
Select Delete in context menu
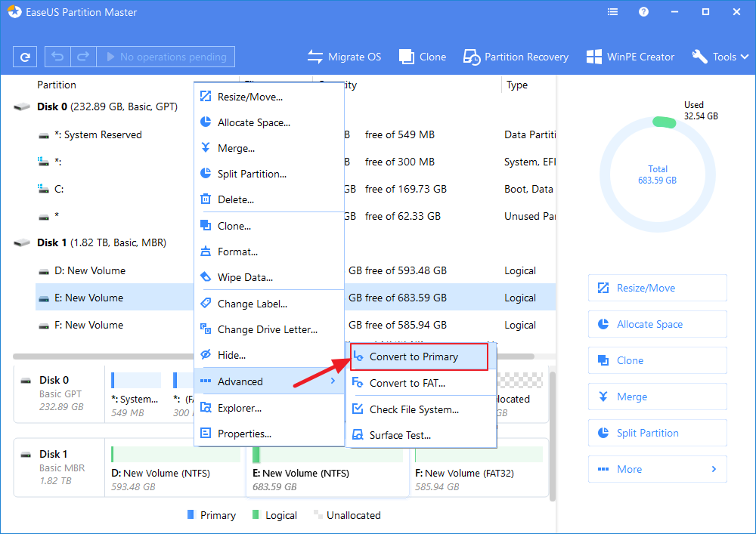269,199
